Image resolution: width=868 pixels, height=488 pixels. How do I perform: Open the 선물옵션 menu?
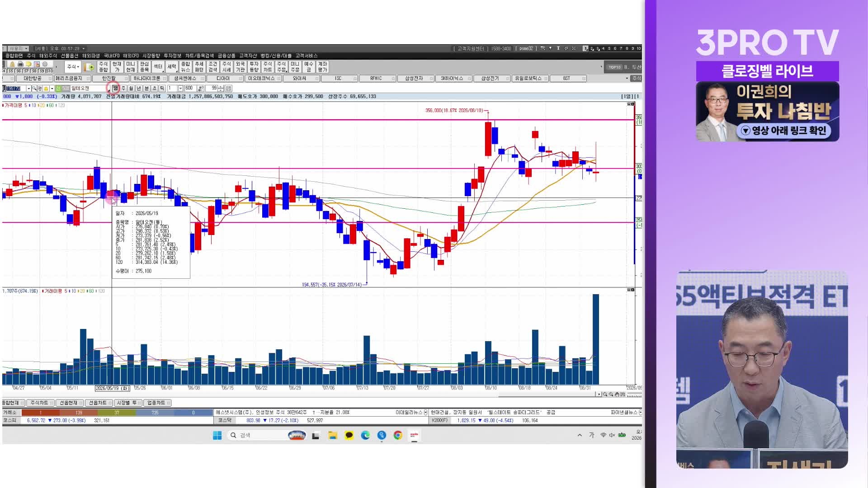(x=70, y=56)
